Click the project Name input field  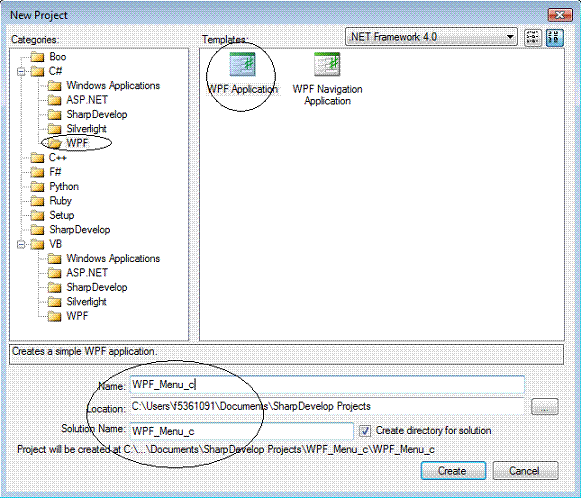tap(327, 385)
